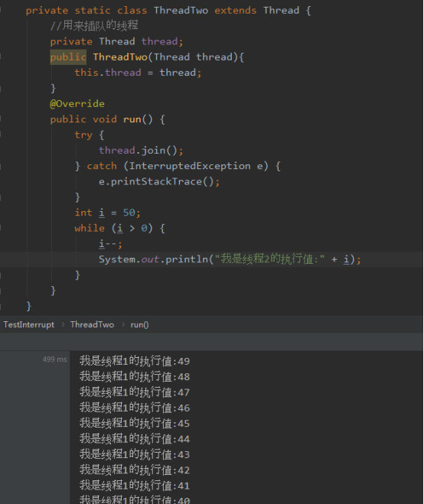The image size is (424, 504).
Task: Collapse the run() method fold marker
Action: [x=1, y=119]
